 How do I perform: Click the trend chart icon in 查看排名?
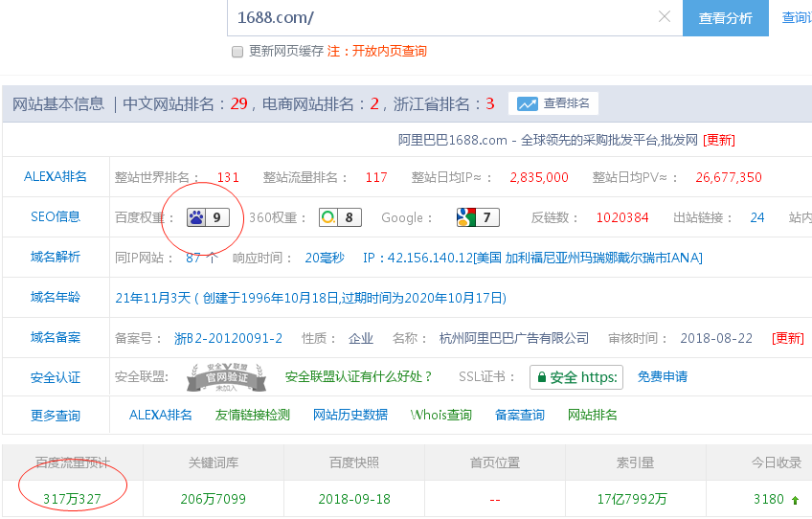pos(528,103)
